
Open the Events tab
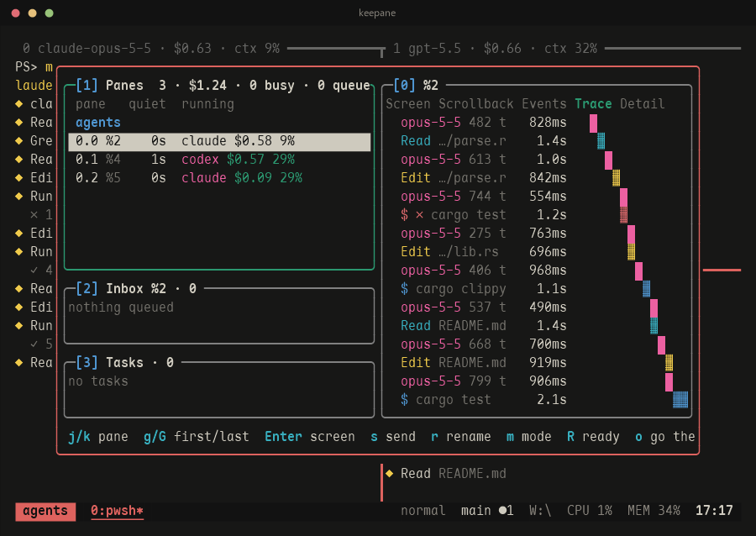pyautogui.click(x=544, y=103)
